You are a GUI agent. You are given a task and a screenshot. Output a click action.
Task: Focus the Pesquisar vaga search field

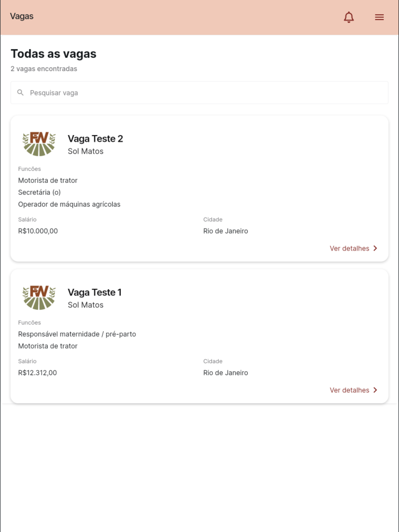199,93
